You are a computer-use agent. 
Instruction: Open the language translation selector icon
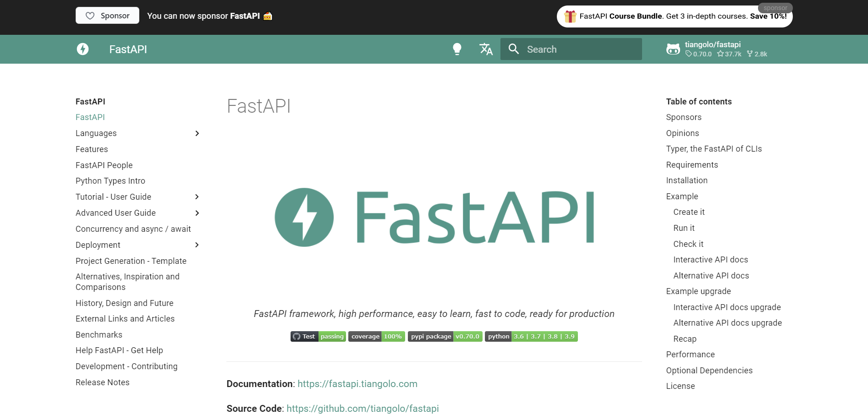pos(486,49)
